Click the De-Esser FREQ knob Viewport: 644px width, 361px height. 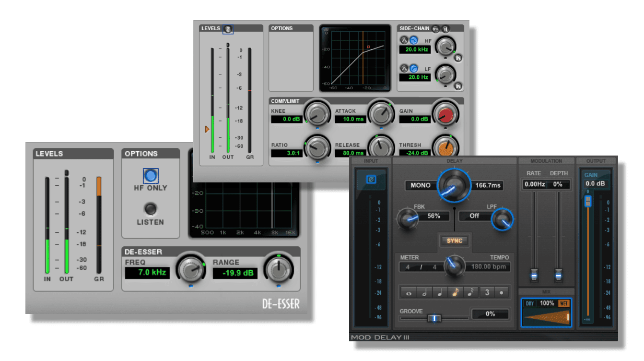tap(190, 271)
